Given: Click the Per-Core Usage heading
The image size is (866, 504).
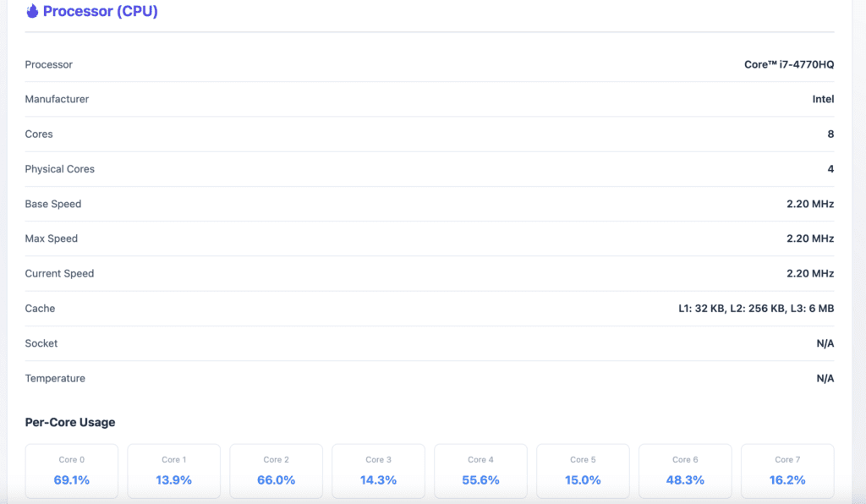Looking at the screenshot, I should 70,422.
